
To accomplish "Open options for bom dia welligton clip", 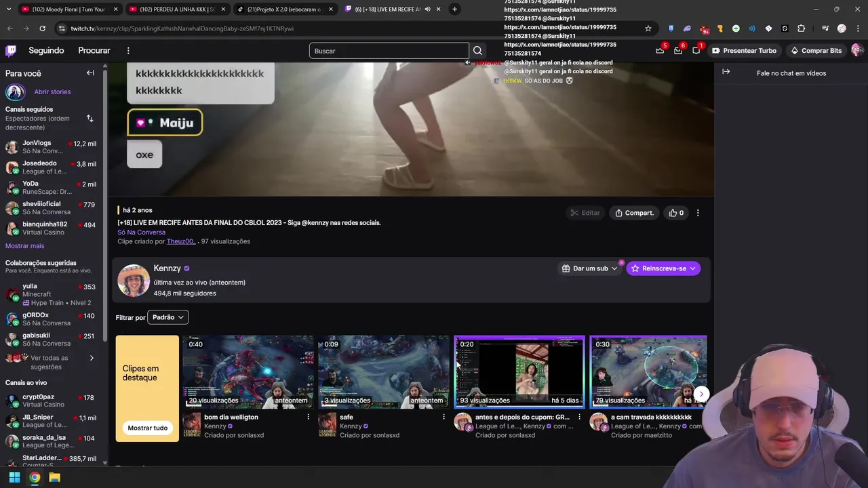I will coord(308,417).
